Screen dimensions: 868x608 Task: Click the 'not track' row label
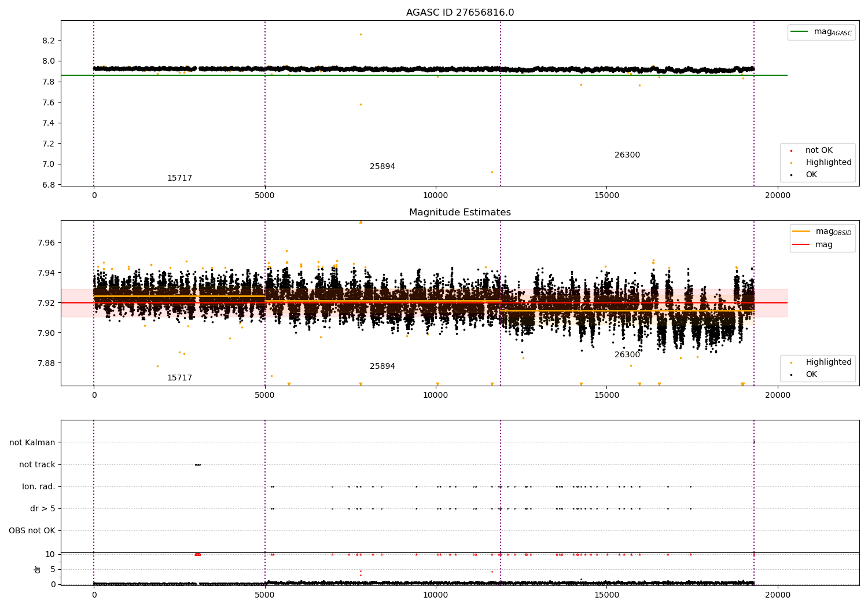click(x=37, y=465)
